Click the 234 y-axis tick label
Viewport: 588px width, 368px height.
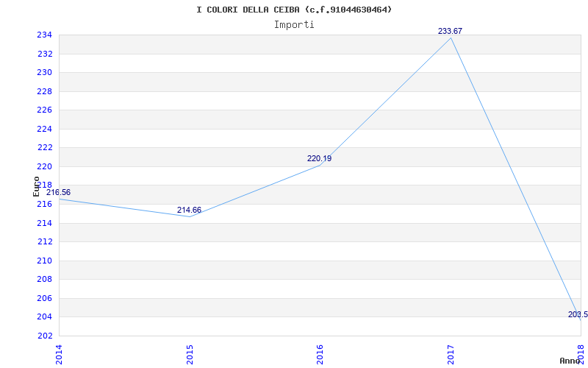coord(44,35)
